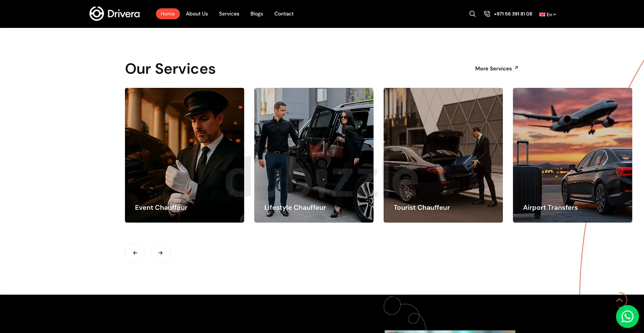Select the Lifestyle Chauffeur service card

314,155
